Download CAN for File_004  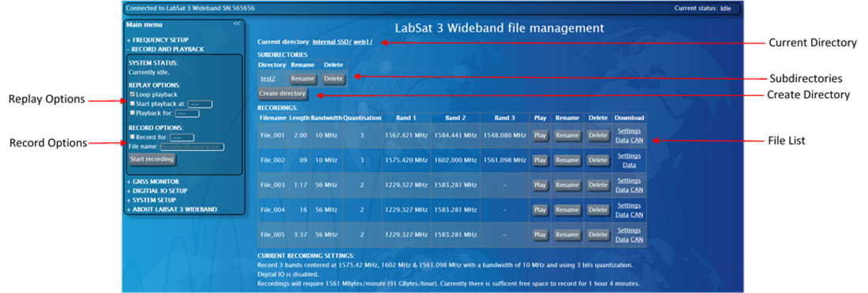[x=637, y=215]
